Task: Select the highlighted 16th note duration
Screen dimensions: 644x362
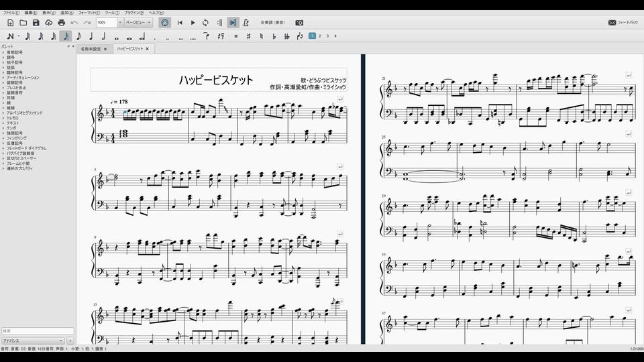Action: click(x=66, y=36)
